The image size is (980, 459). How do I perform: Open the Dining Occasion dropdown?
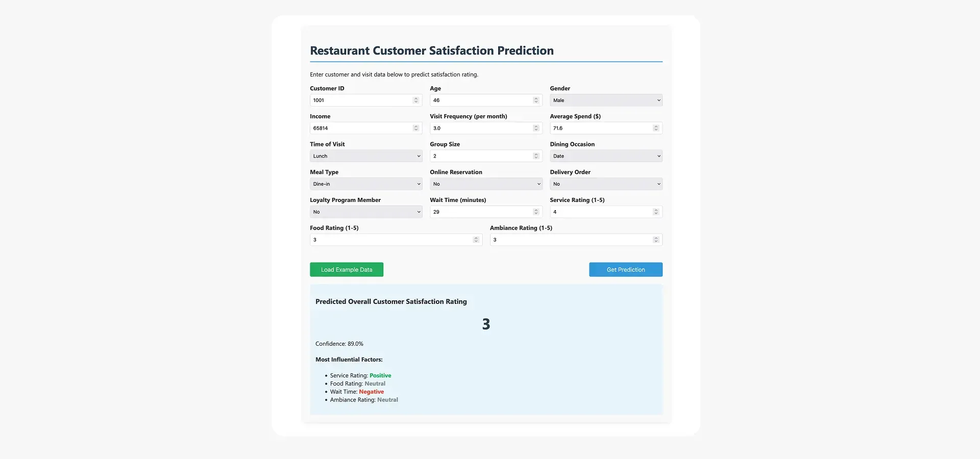(x=606, y=156)
